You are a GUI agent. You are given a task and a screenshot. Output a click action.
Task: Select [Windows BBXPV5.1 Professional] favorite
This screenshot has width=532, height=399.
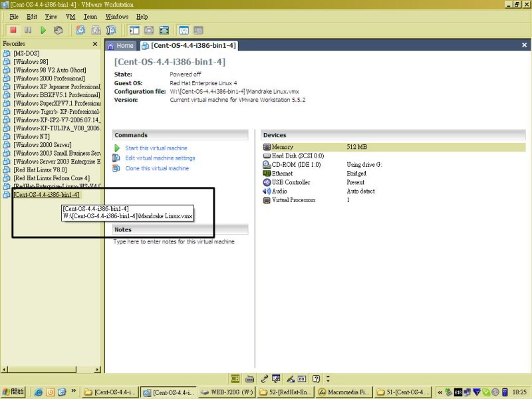point(57,95)
